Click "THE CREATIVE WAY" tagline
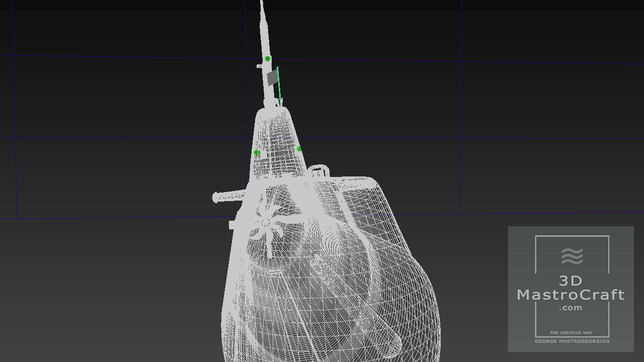 (x=571, y=333)
